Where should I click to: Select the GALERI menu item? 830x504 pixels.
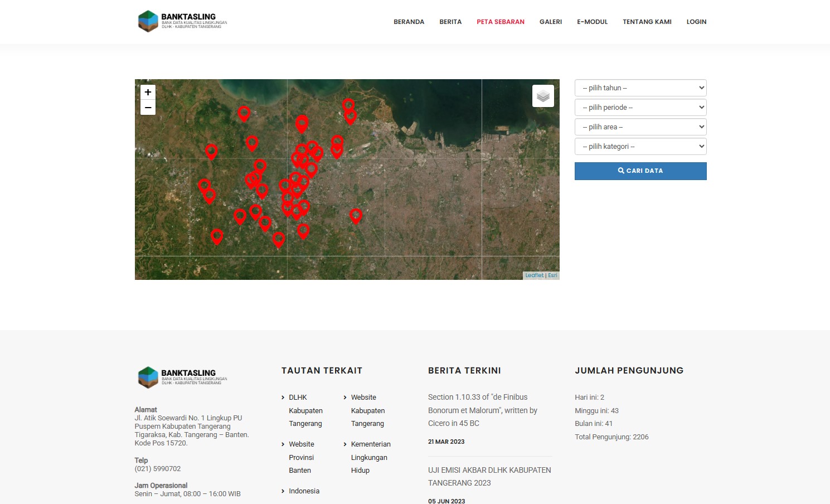pyautogui.click(x=550, y=22)
